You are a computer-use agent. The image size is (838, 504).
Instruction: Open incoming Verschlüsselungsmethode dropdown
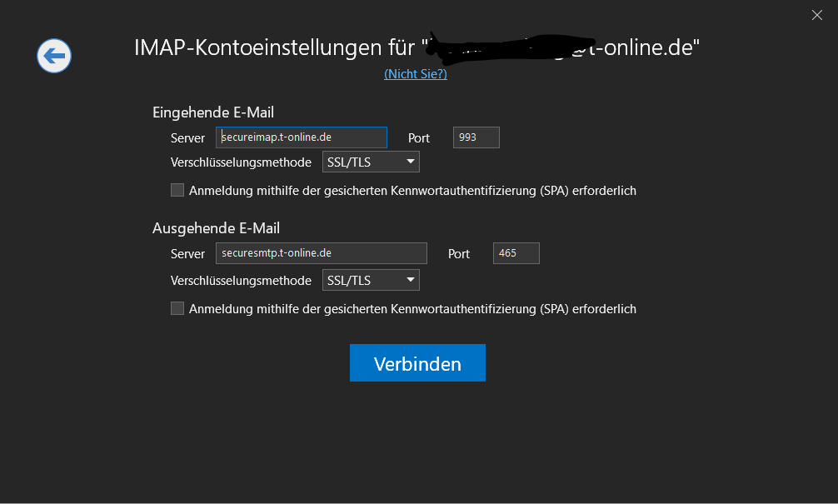371,162
